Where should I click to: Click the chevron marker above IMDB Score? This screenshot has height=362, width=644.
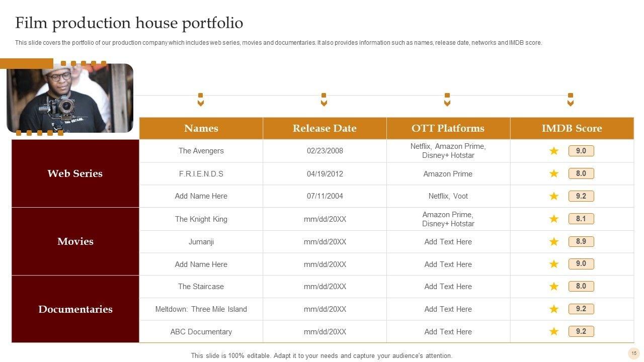click(571, 100)
